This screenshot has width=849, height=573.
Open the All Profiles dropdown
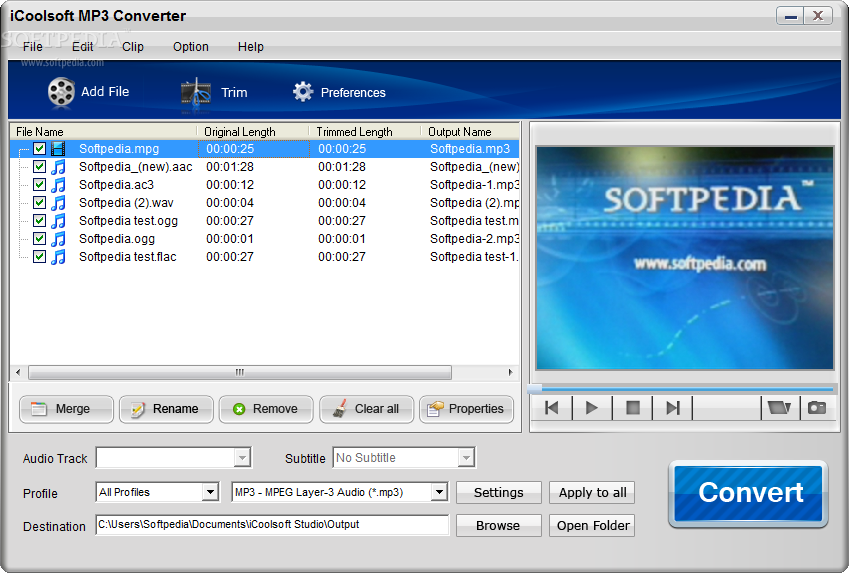pos(210,492)
